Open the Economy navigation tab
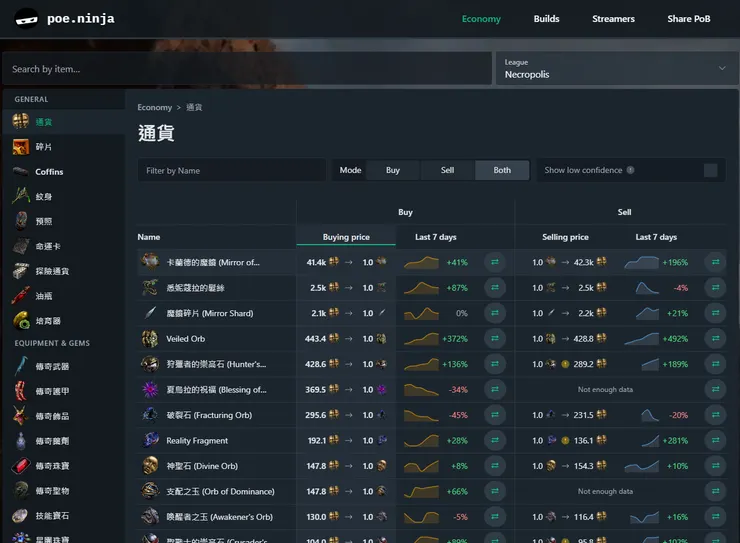The height and width of the screenshot is (543, 740). pos(481,19)
